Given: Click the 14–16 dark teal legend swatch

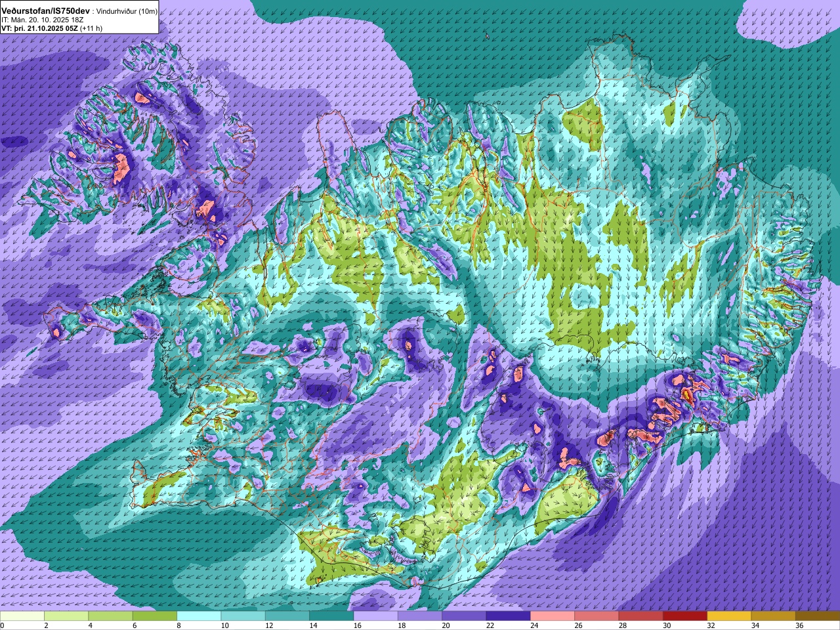Looking at the screenshot, I should point(331,616).
